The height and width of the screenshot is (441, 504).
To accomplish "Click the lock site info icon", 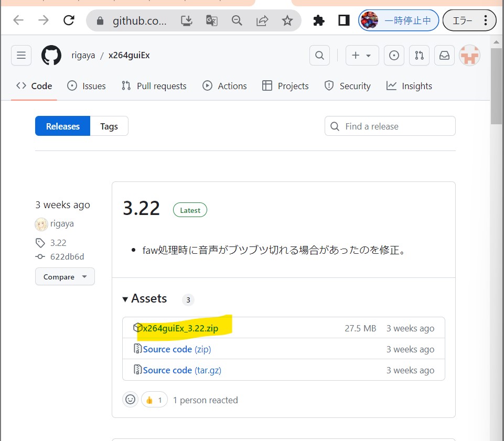I will point(100,21).
